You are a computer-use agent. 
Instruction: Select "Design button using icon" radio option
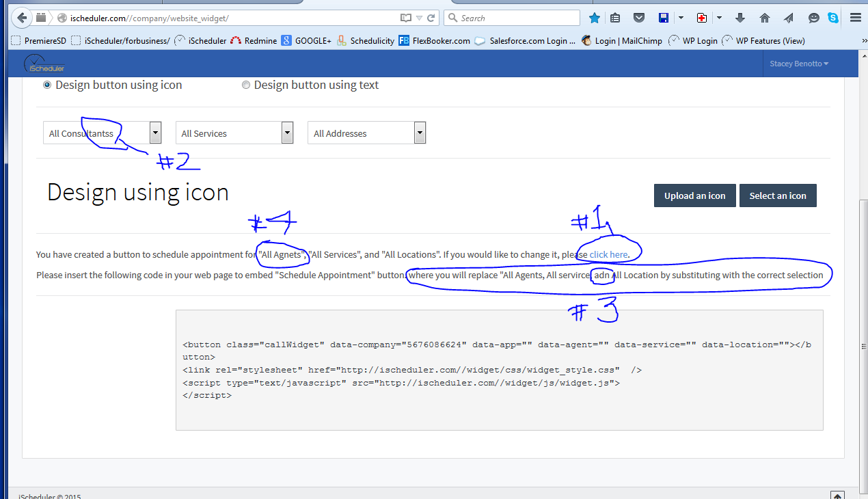(47, 85)
